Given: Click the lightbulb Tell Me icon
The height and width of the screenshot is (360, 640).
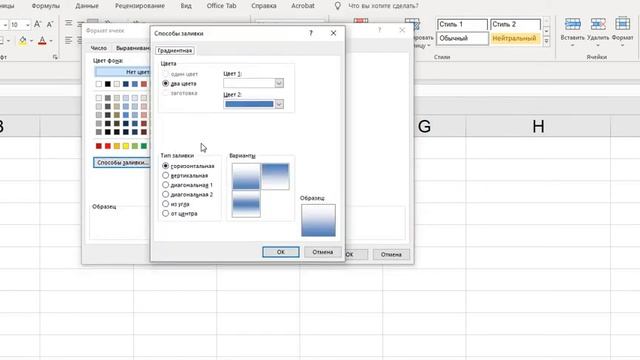Looking at the screenshot, I should (338, 6).
